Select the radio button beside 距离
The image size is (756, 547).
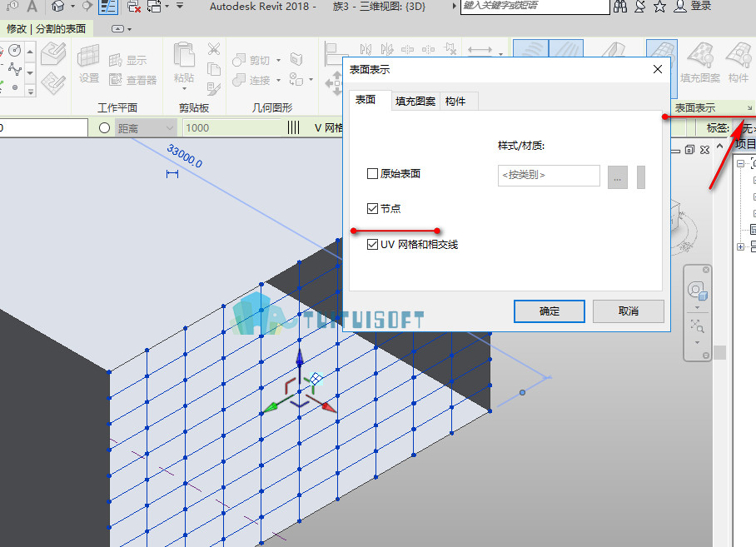(104, 127)
